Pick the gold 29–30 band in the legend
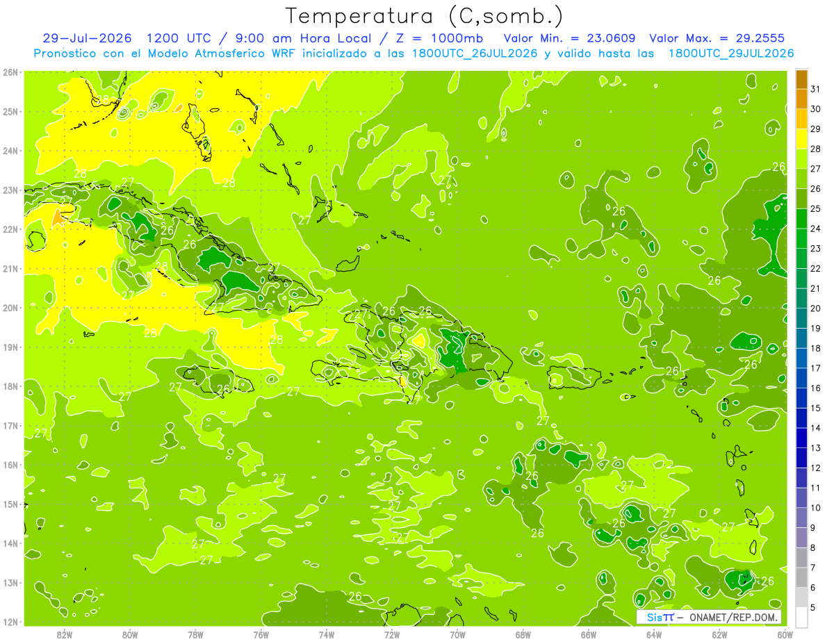Screen dimensions: 834x644 click(x=801, y=119)
